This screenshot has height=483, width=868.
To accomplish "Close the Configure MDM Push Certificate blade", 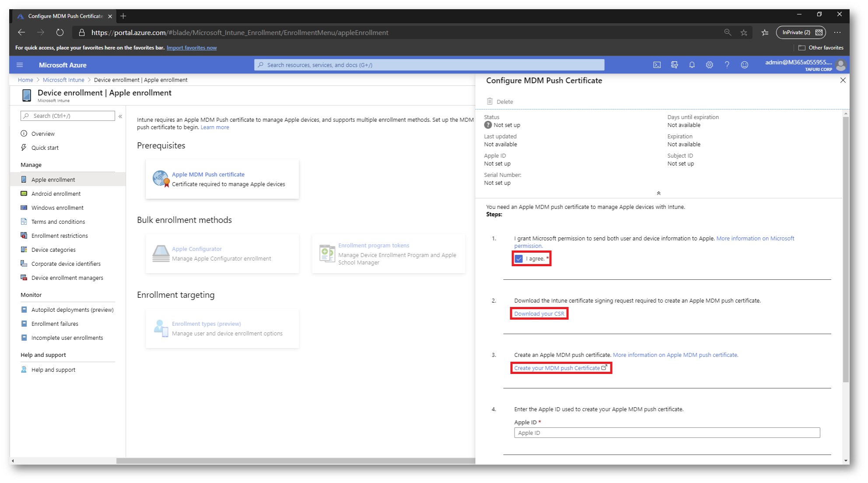I will click(x=843, y=80).
